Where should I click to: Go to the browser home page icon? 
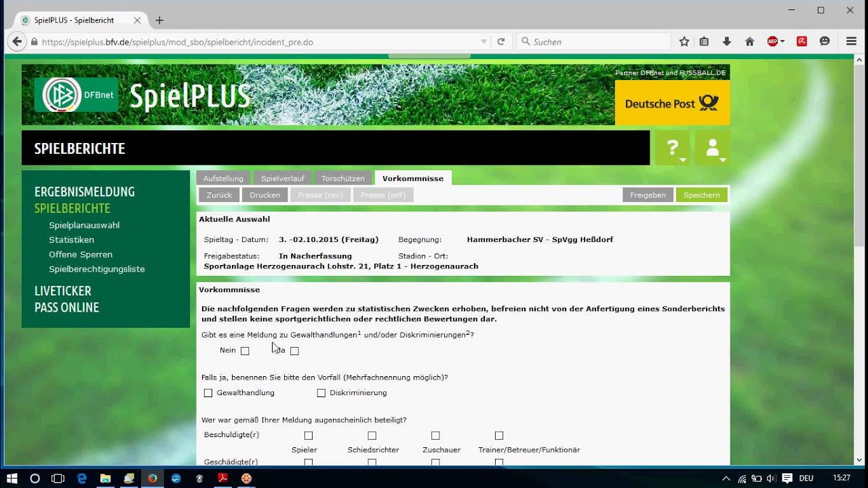point(749,41)
